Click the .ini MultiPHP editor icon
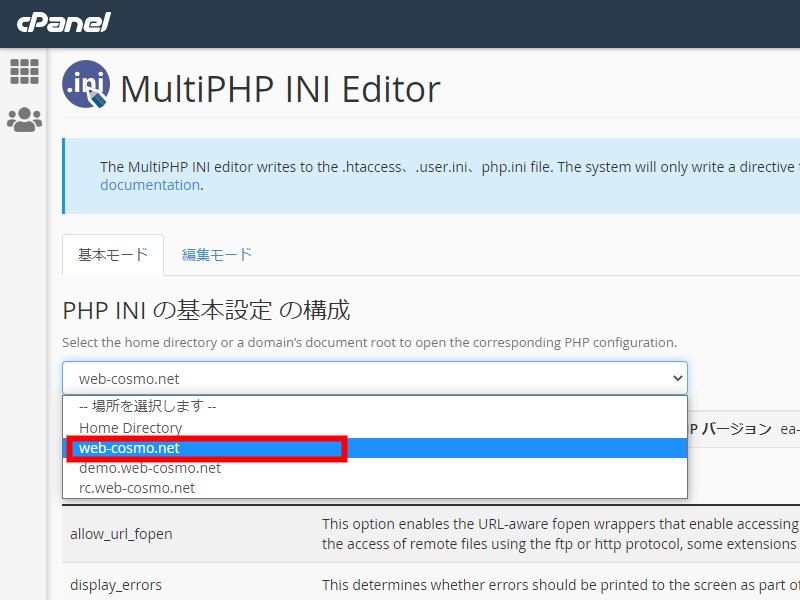The image size is (800, 600). [x=86, y=85]
